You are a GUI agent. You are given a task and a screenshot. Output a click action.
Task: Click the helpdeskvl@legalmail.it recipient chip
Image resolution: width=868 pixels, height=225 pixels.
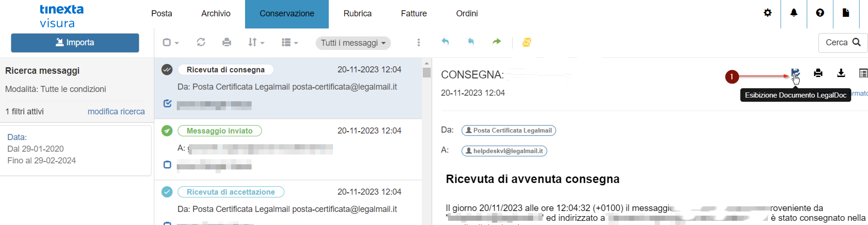(504, 151)
